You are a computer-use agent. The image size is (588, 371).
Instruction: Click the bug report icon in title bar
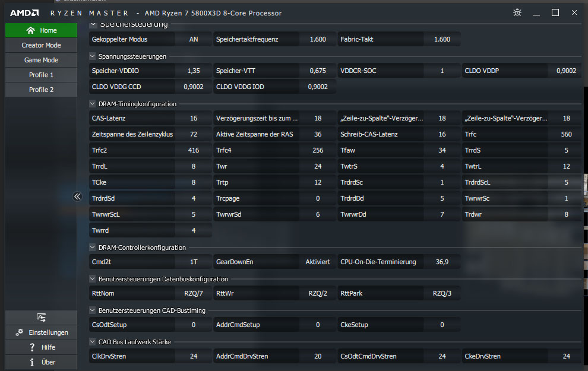[x=517, y=12]
